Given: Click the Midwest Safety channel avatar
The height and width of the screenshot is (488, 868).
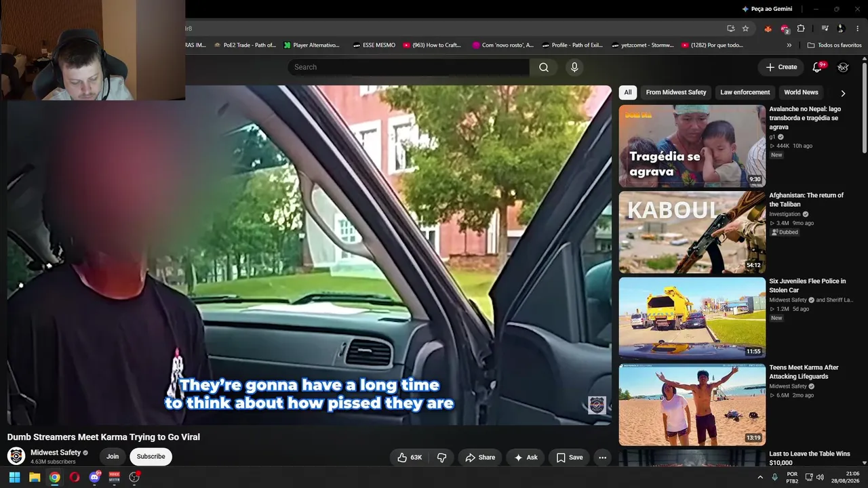Looking at the screenshot, I should (16, 456).
